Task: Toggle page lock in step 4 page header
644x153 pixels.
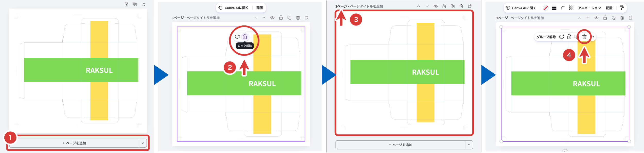Action: click(605, 18)
